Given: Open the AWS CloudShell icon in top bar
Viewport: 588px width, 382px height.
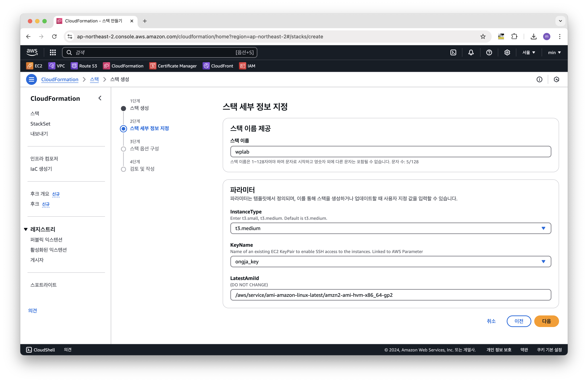Looking at the screenshot, I should [x=453, y=52].
